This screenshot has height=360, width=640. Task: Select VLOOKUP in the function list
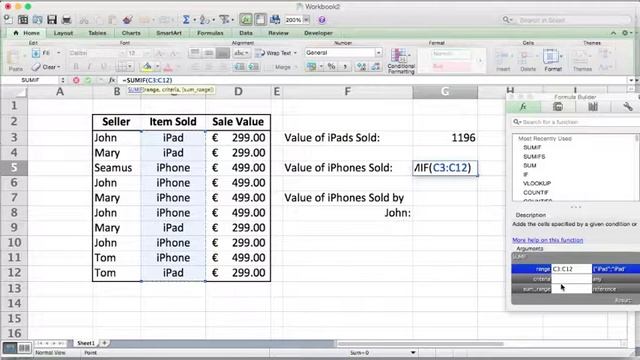[537, 183]
